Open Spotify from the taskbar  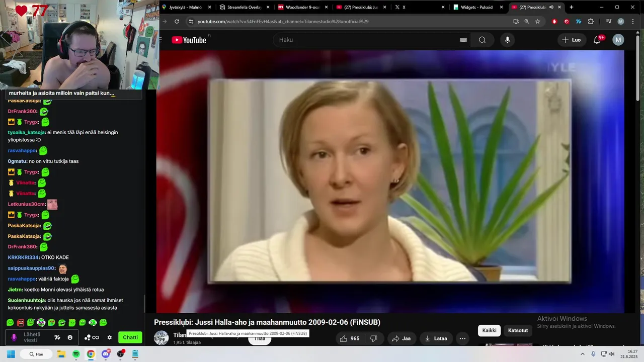tap(76, 354)
